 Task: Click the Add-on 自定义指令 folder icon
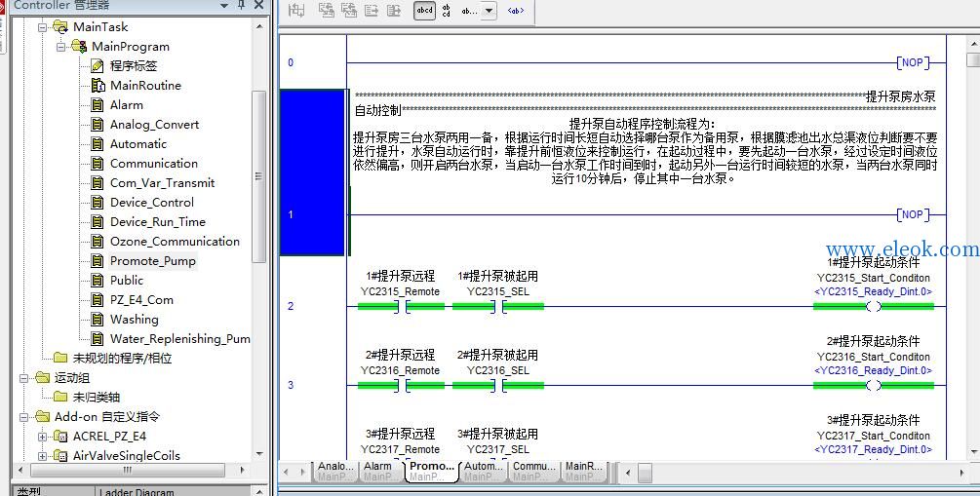click(x=42, y=416)
